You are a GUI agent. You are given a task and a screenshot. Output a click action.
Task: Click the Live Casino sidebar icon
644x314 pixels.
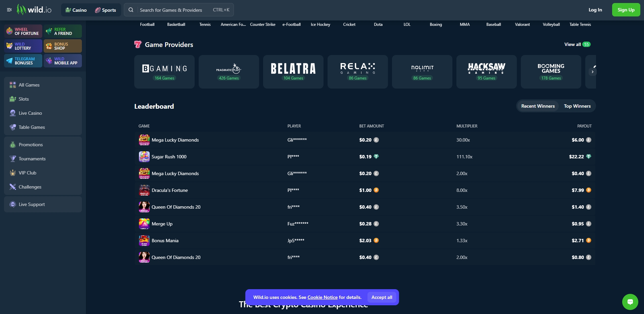click(x=13, y=113)
